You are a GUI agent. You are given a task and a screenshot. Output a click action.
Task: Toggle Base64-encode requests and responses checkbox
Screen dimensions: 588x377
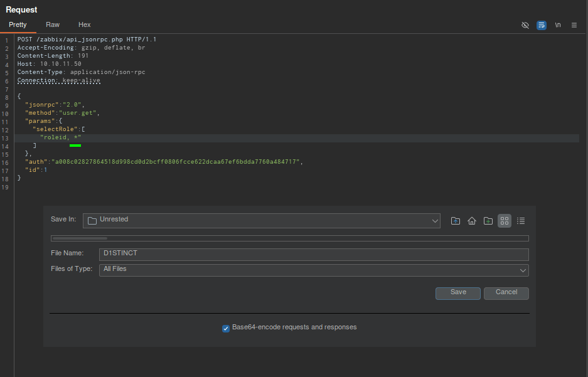point(226,328)
